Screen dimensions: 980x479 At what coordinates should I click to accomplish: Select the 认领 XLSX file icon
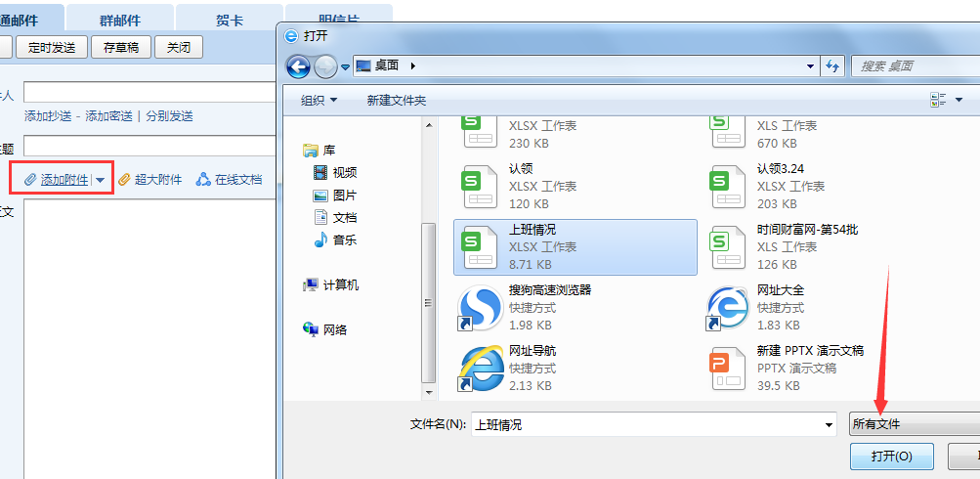[480, 187]
